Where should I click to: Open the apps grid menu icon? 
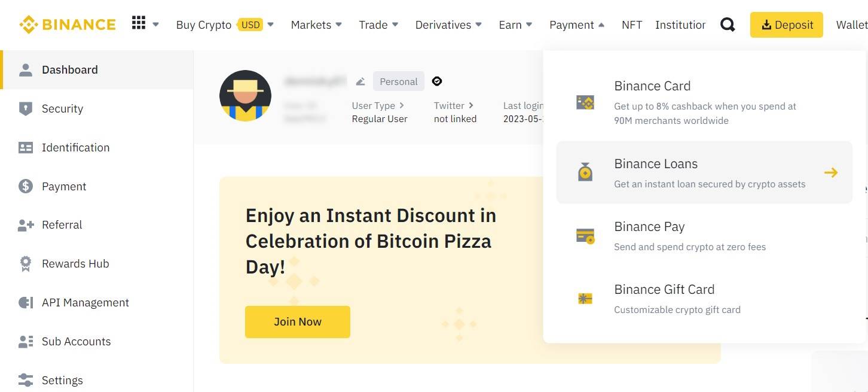(139, 24)
